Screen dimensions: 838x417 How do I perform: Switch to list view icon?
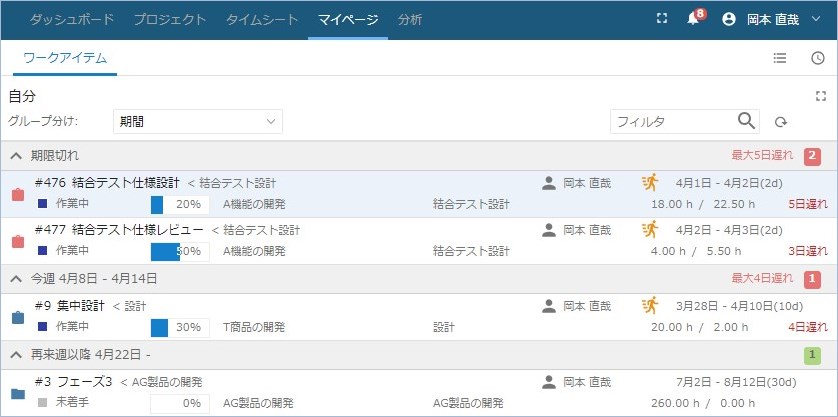click(x=780, y=58)
